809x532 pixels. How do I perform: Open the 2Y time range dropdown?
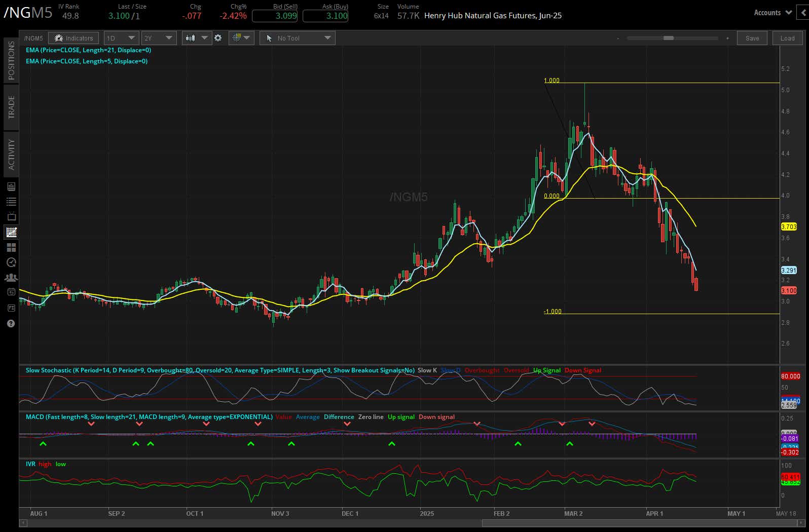pos(159,38)
